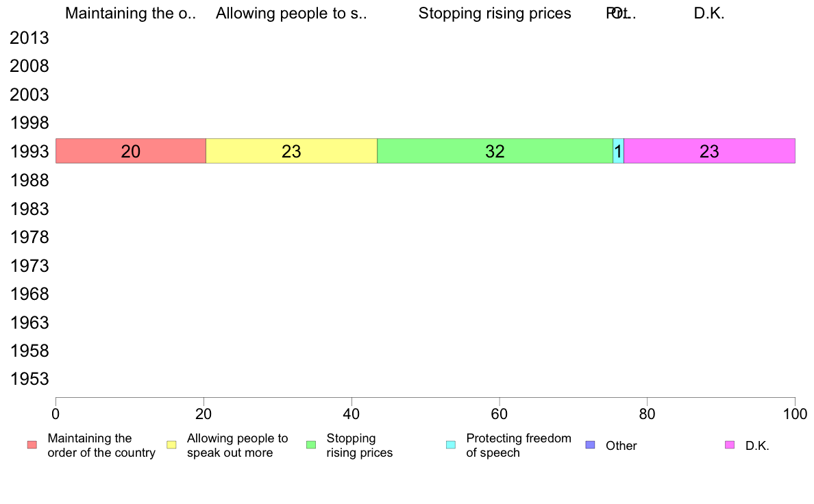Click the 1993 year label

(x=29, y=151)
